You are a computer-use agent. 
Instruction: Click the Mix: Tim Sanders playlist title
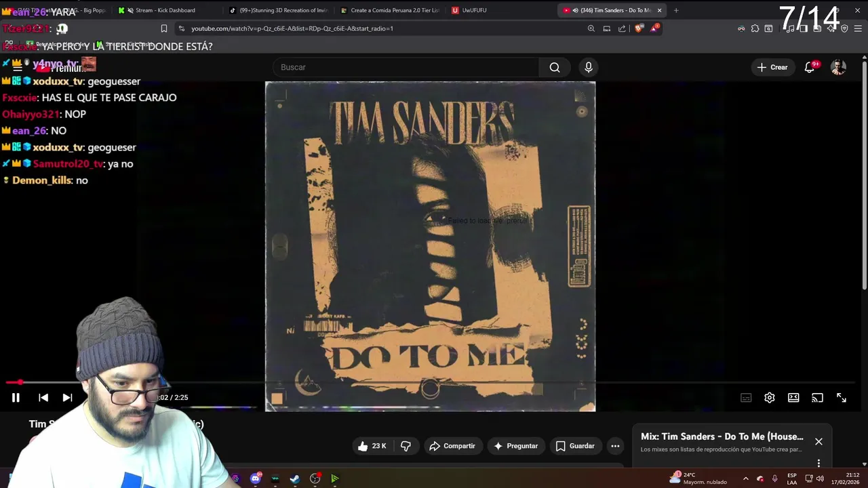[x=722, y=436]
